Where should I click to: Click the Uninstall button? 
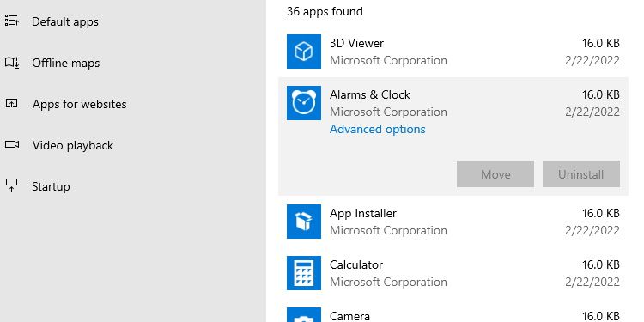[580, 174]
